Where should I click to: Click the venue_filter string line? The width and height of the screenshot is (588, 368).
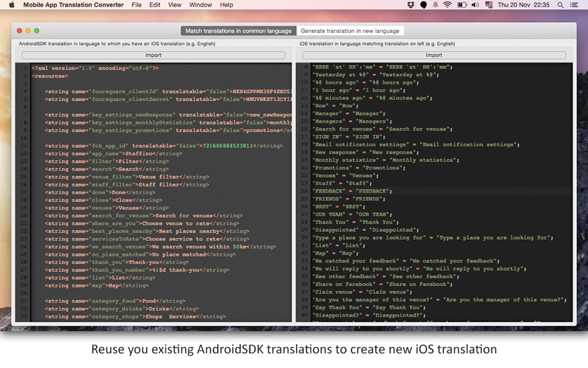(127, 177)
